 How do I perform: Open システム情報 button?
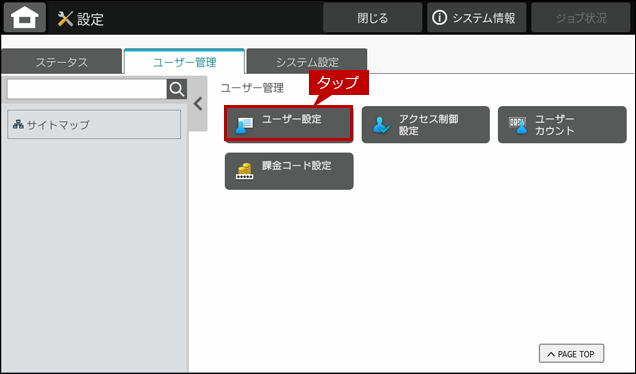coord(477,18)
